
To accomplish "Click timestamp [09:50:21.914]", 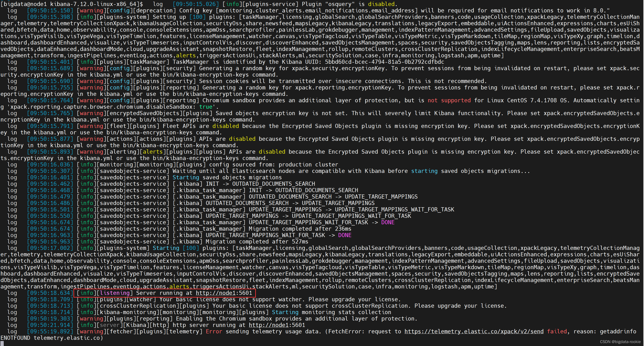I will (50, 325).
